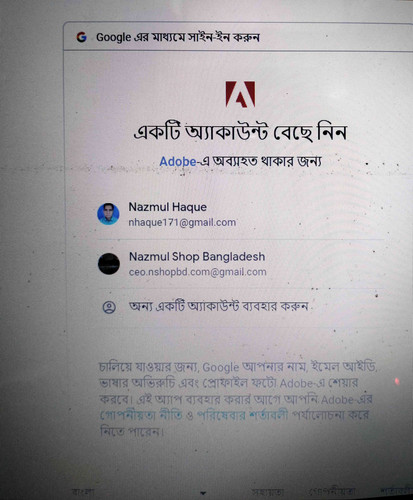
Task: Click the সহায়তা help link in the footer
Action: [x=268, y=492]
